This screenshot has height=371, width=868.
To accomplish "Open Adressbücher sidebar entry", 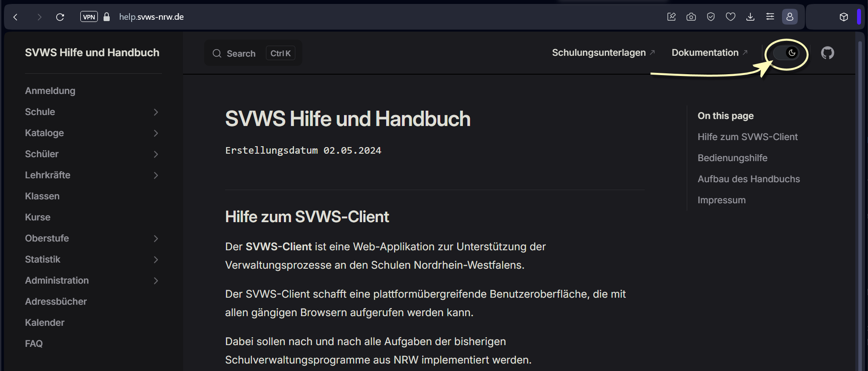I will click(56, 302).
